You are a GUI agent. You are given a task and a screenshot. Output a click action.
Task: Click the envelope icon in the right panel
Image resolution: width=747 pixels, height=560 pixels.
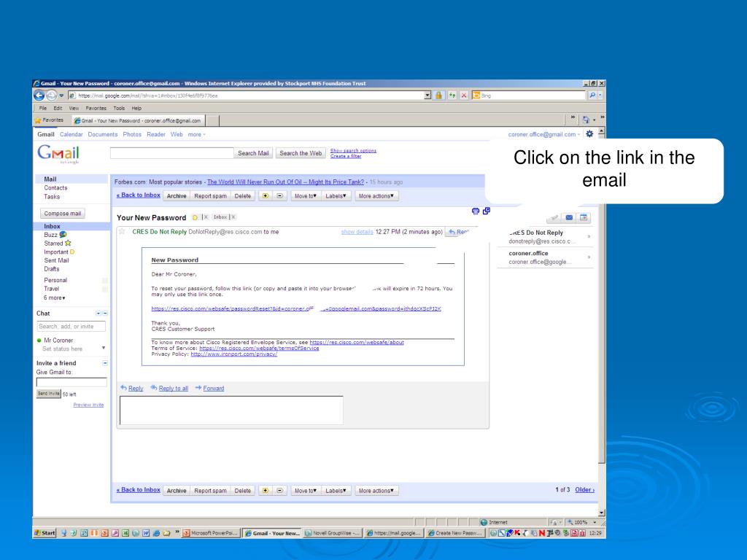point(569,217)
